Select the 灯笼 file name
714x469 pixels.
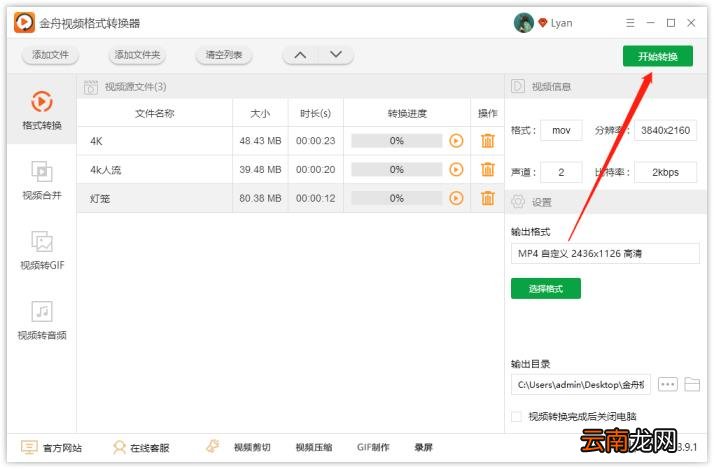point(100,199)
